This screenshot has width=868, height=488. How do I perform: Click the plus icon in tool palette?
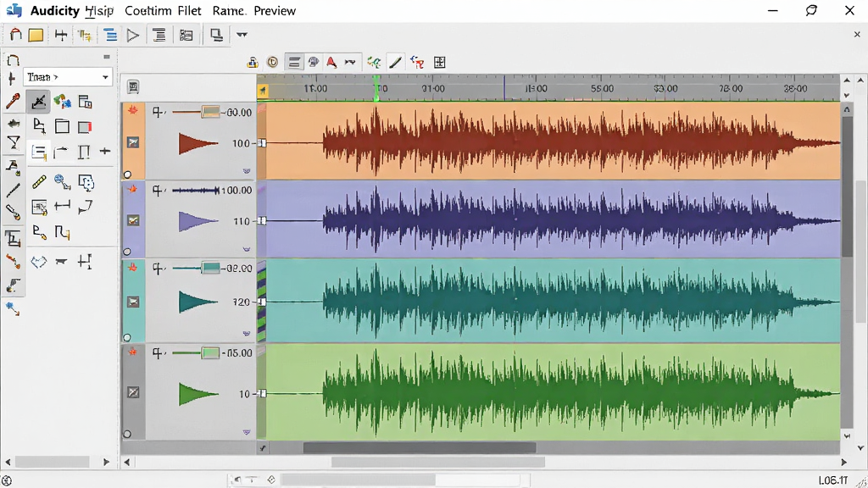tap(104, 151)
